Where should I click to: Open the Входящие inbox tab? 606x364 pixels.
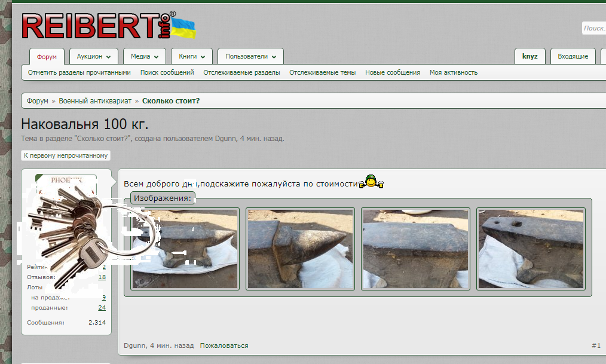click(x=573, y=56)
